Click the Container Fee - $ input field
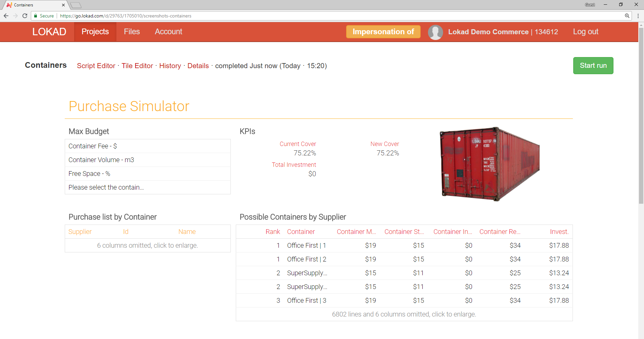Screen dimensions: 644x339 148,146
